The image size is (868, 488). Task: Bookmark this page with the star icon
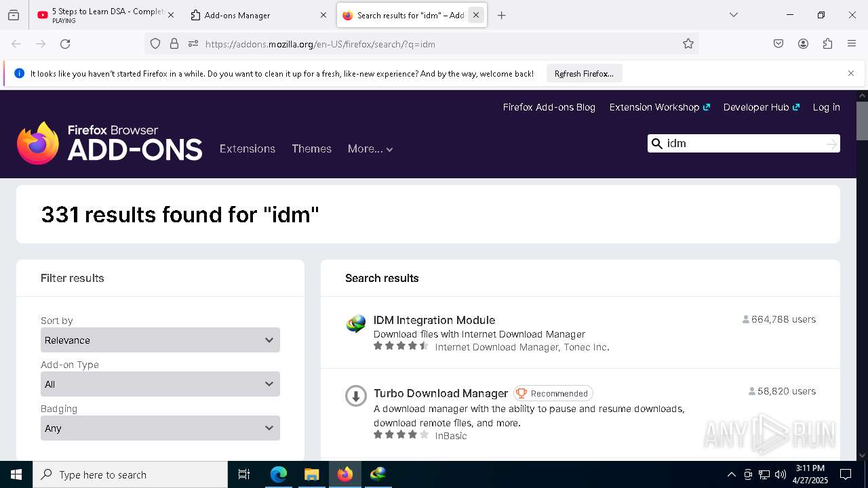pos(688,44)
